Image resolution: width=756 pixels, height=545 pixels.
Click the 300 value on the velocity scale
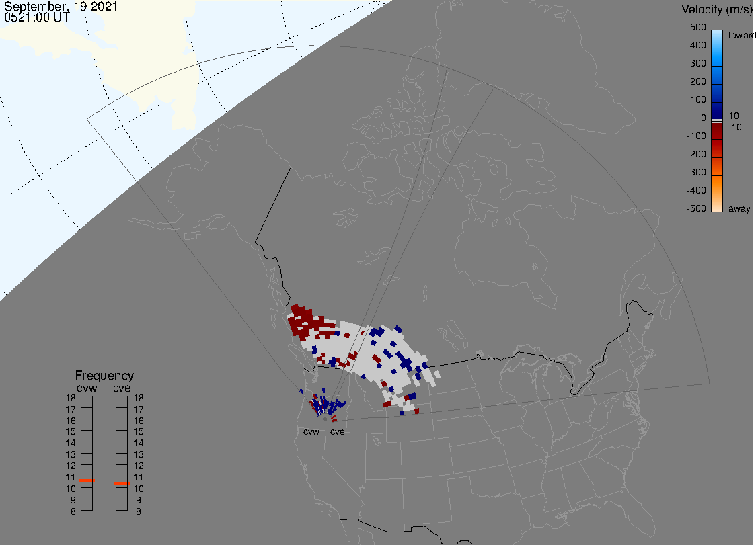[697, 64]
